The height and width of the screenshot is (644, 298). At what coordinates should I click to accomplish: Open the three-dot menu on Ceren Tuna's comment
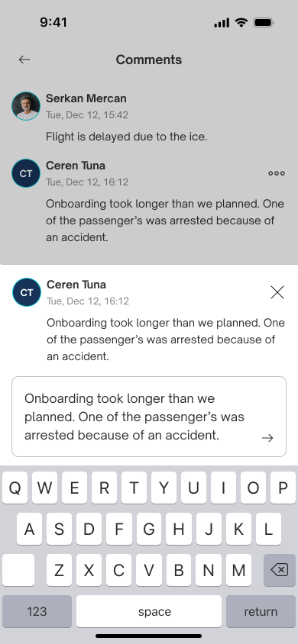(277, 173)
